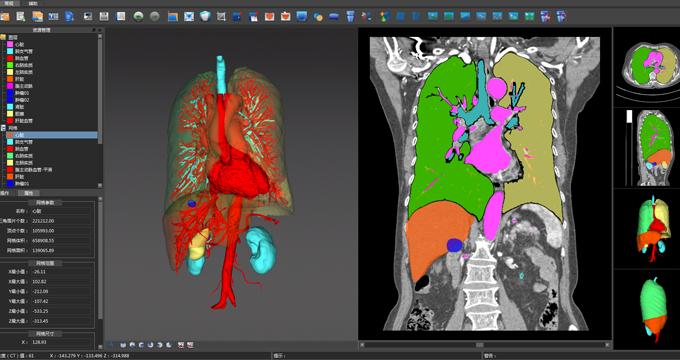This screenshot has width=680, height=360.
Task: Click the dark floppy-disk save icon
Action: coord(104,16)
